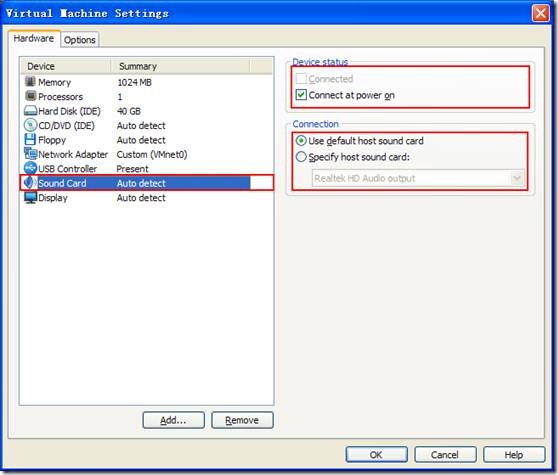Screen dimensions: 558x475
Task: Click the Add... button
Action: [173, 420]
